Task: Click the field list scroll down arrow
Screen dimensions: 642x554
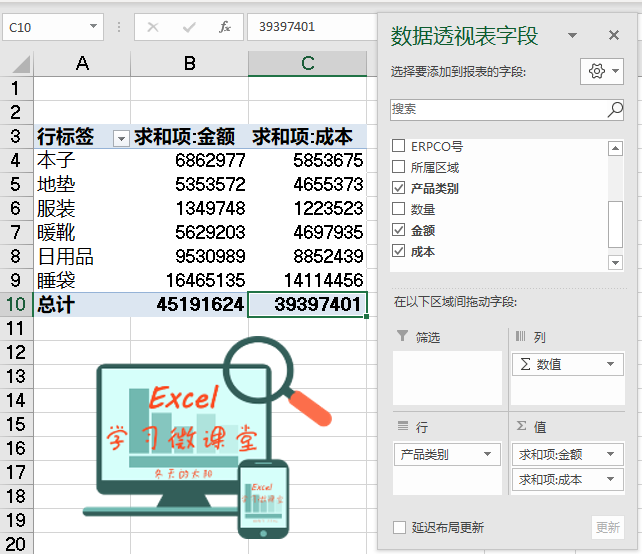Action: tap(615, 262)
